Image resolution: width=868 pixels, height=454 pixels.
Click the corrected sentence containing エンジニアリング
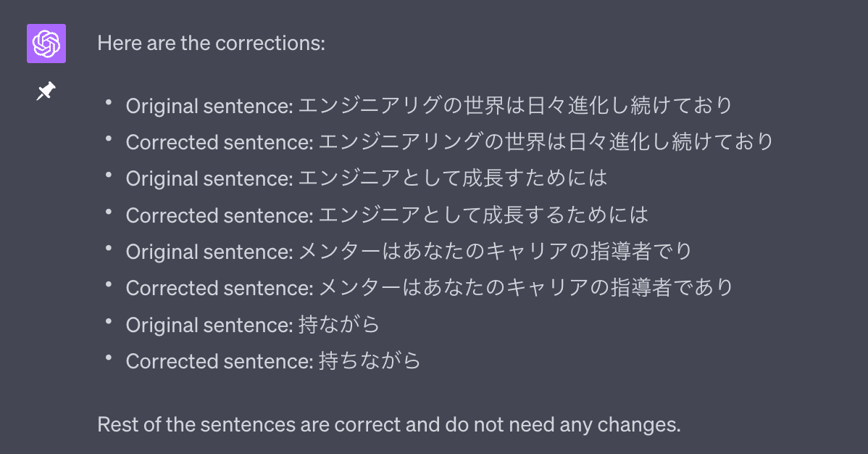point(449,141)
